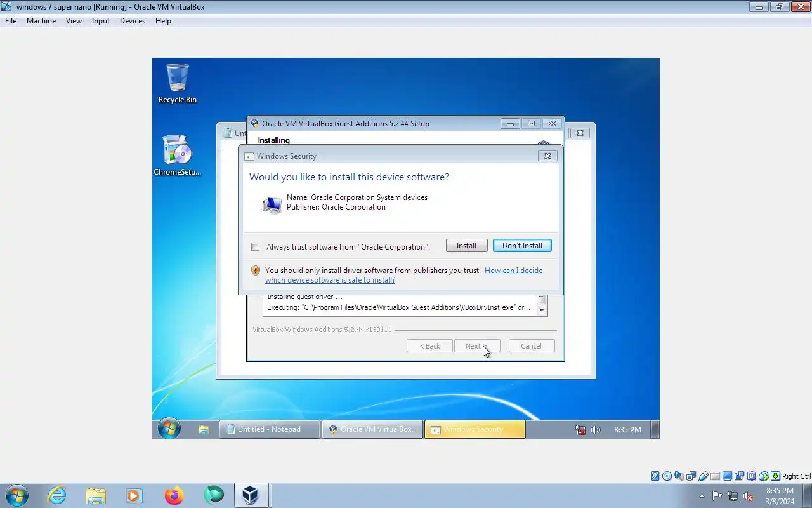The width and height of the screenshot is (812, 508).
Task: Open the device software safety help link
Action: click(403, 275)
